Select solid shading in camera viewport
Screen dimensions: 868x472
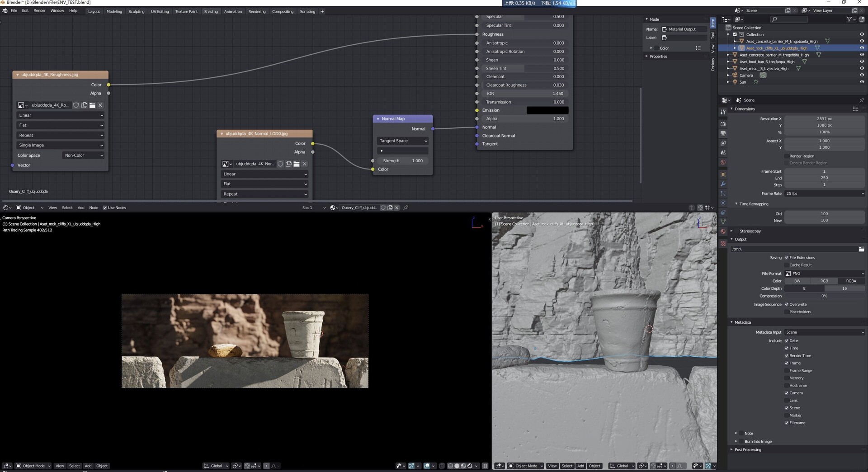click(x=457, y=466)
